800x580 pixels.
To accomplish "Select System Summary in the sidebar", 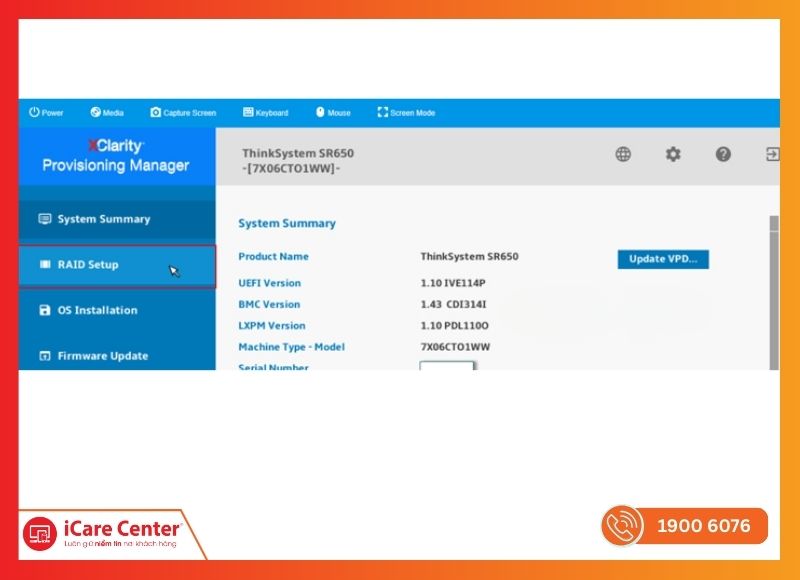I will [117, 219].
